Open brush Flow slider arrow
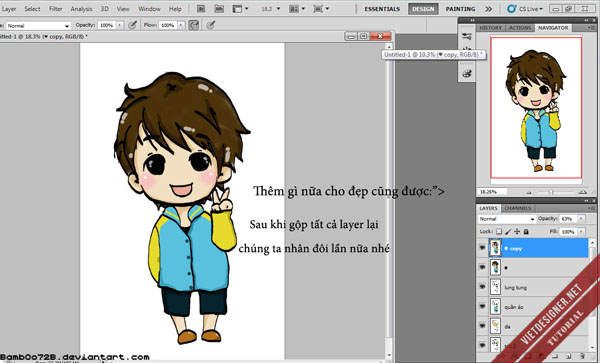This screenshot has height=363, width=600. [181, 25]
